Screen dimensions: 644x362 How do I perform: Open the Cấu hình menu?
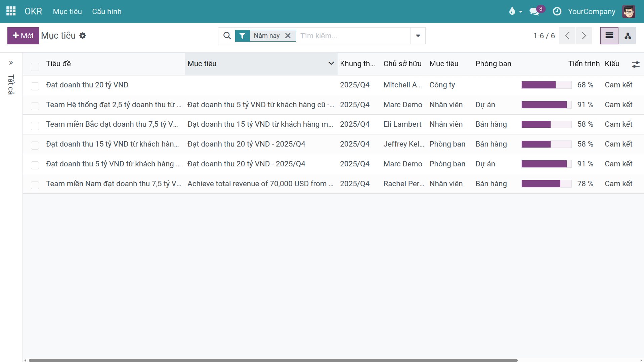[x=107, y=11]
